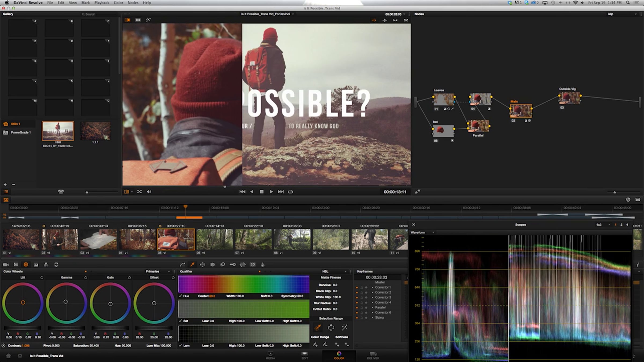This screenshot has height=362, width=644.
Task: Go to project manager home icon
Action: (x=8, y=356)
